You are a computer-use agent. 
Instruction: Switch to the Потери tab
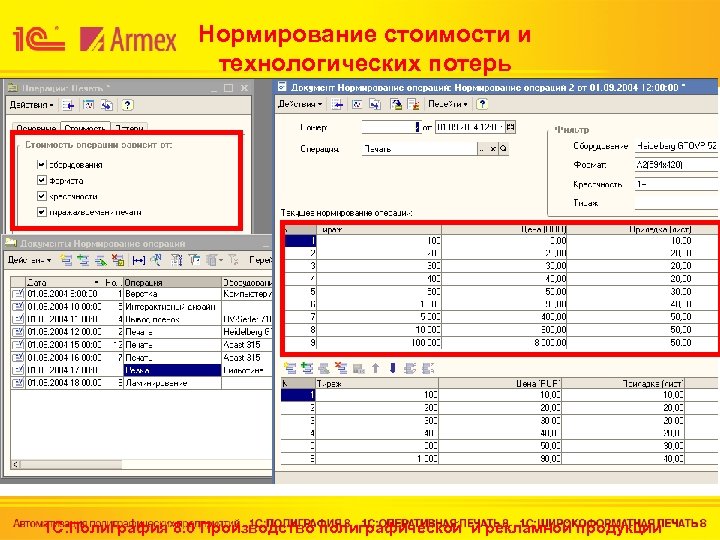[129, 128]
